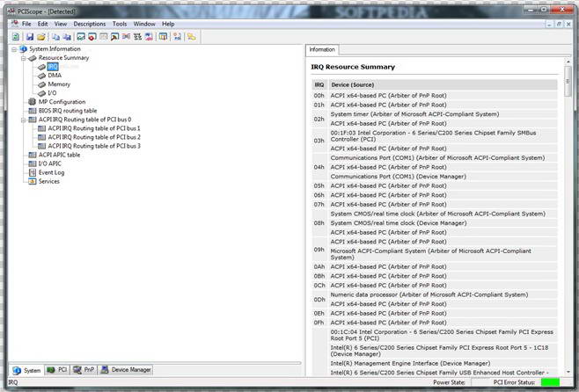Click the 'Numeric data processor' row
Image resolution: width=579 pixels, height=392 pixels.
coord(443,294)
